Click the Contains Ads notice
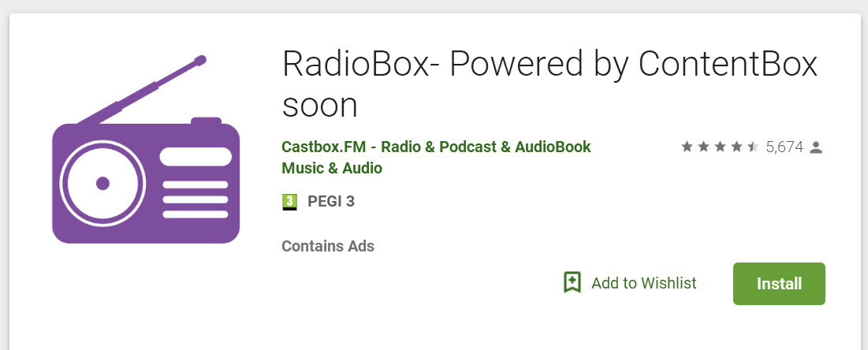This screenshot has width=868, height=350. point(328,246)
